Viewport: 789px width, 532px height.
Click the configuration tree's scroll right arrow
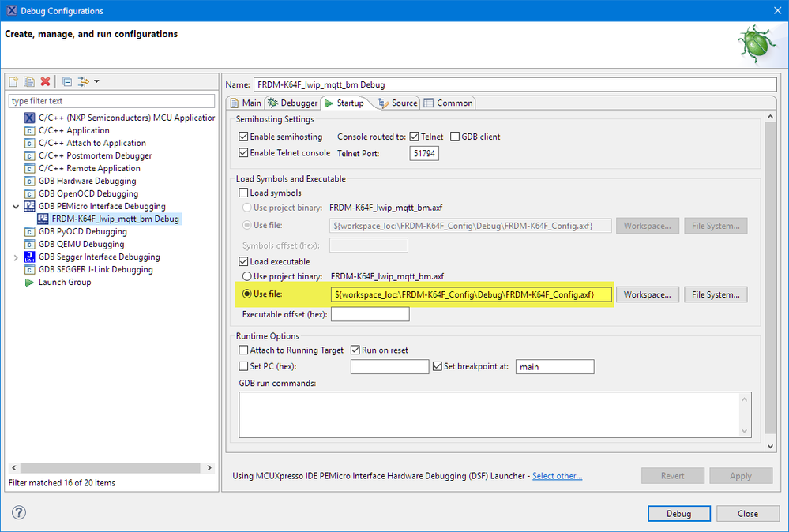click(x=209, y=467)
